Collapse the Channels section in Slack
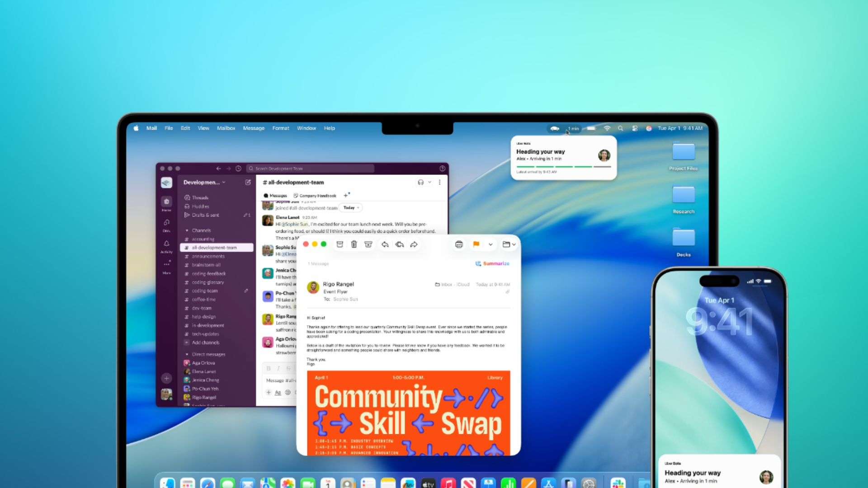This screenshot has height=488, width=868. click(x=187, y=230)
